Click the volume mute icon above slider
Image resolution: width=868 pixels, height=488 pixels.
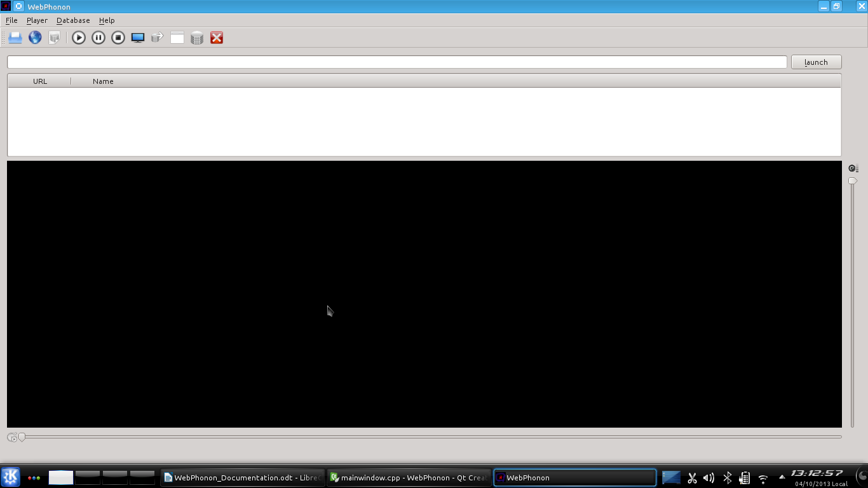pyautogui.click(x=853, y=168)
